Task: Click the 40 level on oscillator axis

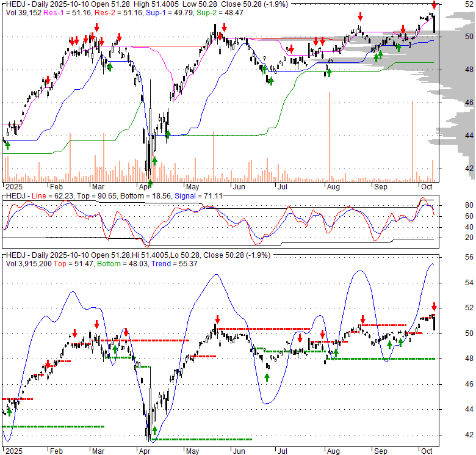Action: tap(469, 227)
